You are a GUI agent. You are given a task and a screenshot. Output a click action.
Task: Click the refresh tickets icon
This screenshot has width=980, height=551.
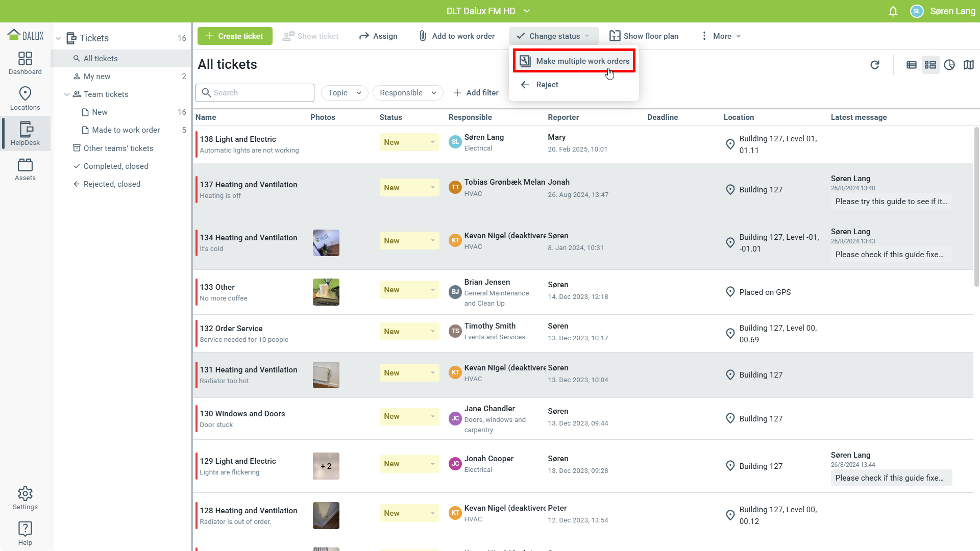(874, 65)
